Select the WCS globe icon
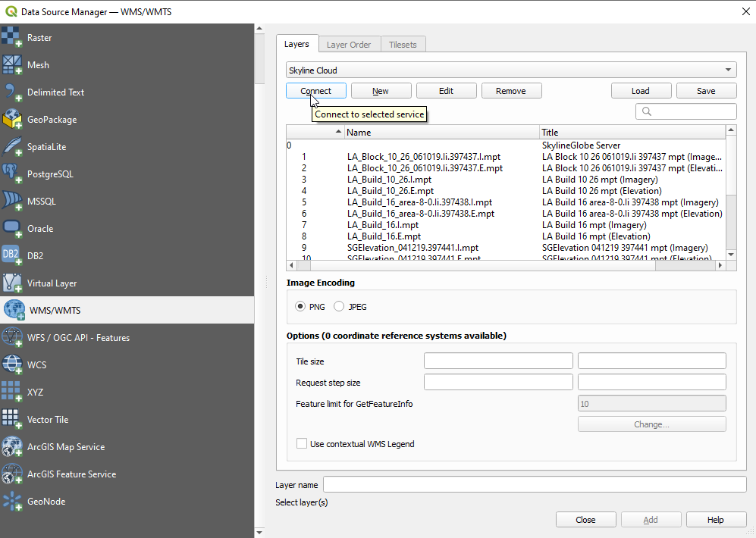This screenshot has height=538, width=756. (x=11, y=364)
